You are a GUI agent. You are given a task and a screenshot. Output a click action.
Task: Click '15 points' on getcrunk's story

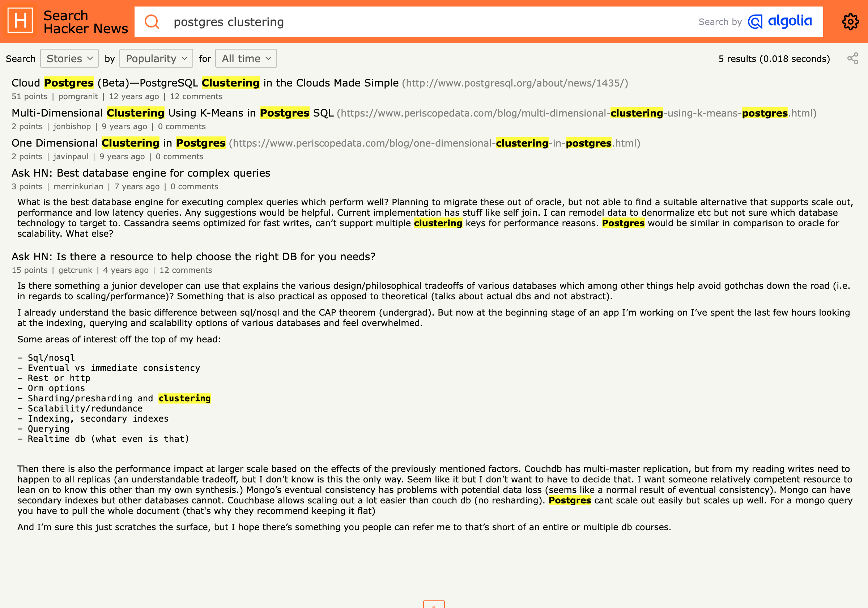30,270
